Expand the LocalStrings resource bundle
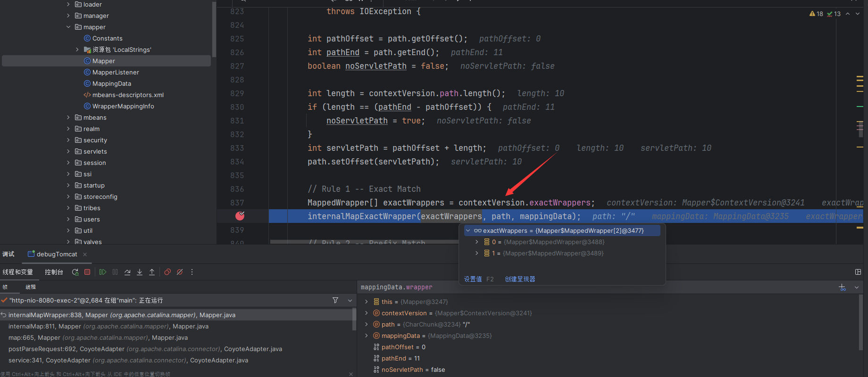 pos(77,49)
